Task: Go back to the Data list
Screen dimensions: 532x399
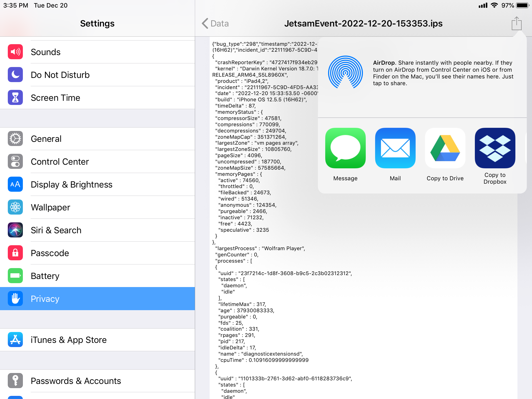Action: pyautogui.click(x=216, y=23)
